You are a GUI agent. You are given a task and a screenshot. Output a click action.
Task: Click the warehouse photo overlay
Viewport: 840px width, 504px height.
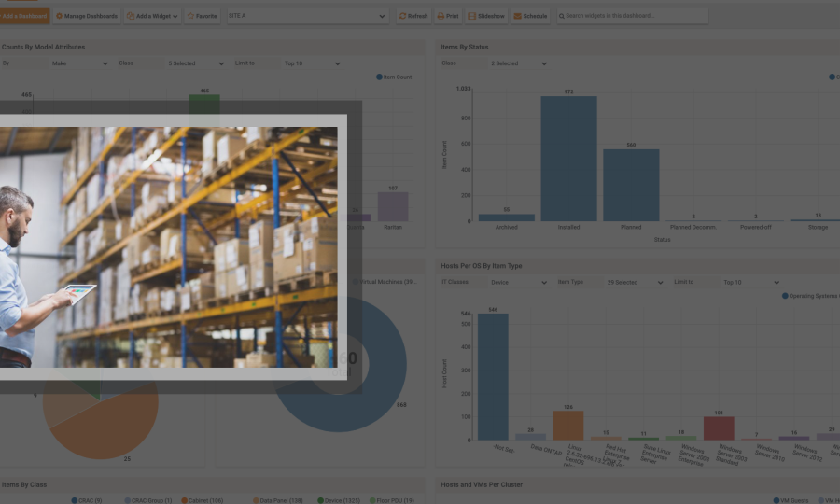169,247
